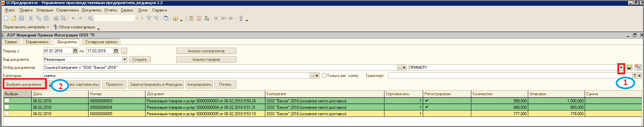Open the Отчеты menu
The height and width of the screenshot is (127, 644).
click(x=111, y=10)
